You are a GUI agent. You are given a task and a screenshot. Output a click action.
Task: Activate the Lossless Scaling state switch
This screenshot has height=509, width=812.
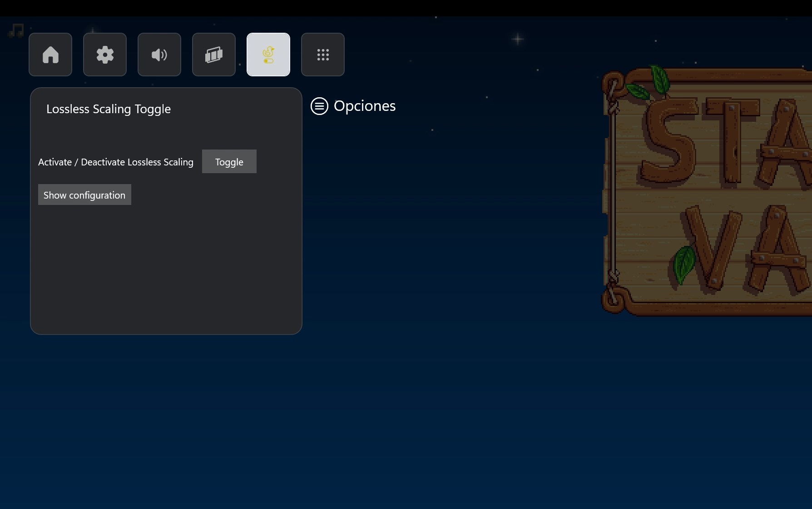229,161
